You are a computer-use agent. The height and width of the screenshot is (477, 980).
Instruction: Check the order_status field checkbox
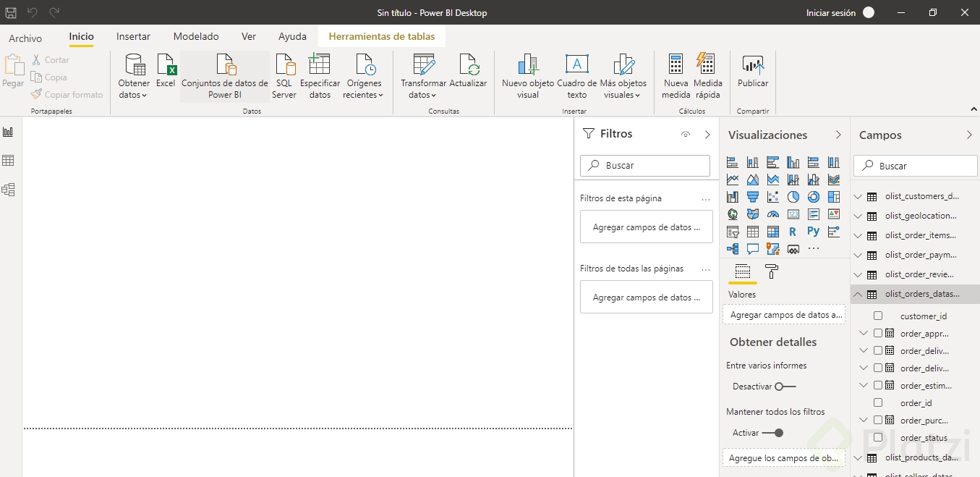tap(879, 437)
